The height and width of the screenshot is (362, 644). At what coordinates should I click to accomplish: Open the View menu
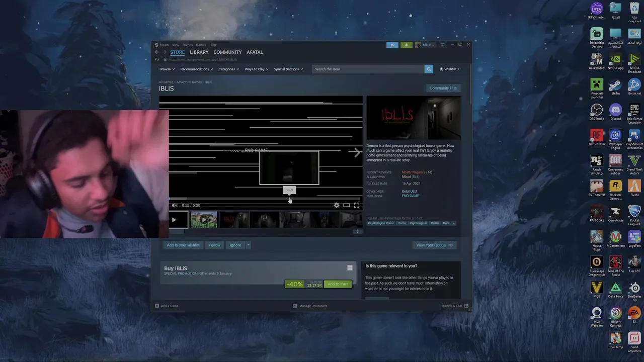point(176,45)
